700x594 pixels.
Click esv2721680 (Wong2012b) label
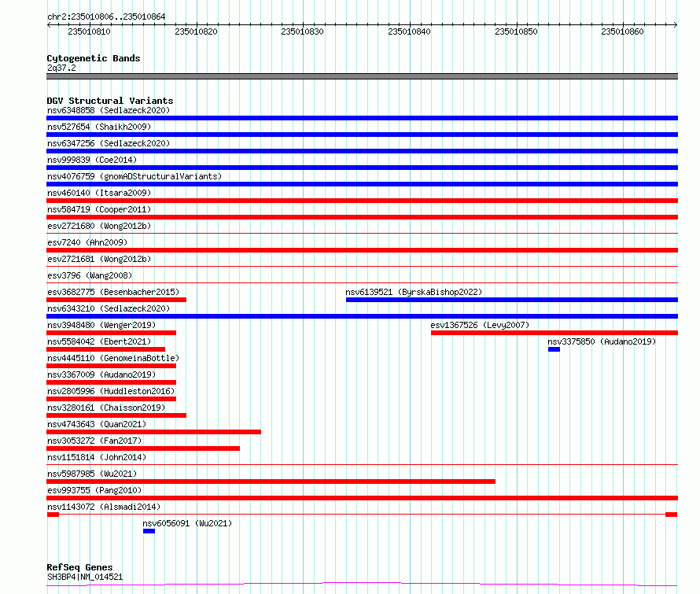tap(99, 226)
